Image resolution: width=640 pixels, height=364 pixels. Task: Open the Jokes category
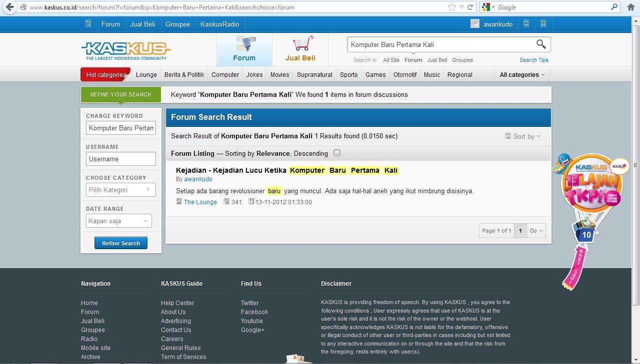coord(254,75)
